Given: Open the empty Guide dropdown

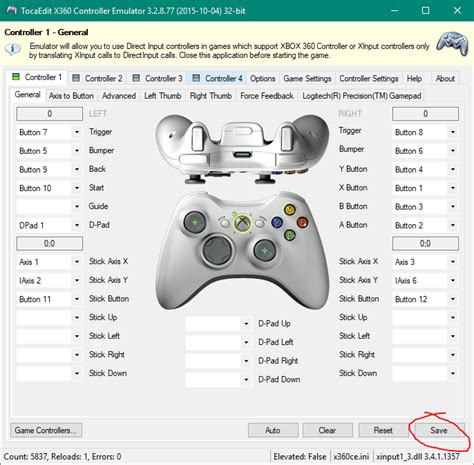Looking at the screenshot, I should [49, 207].
